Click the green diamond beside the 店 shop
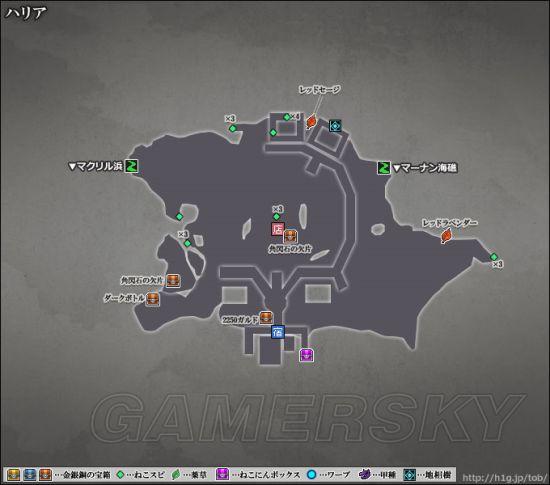This screenshot has height=485, width=550. [276, 217]
